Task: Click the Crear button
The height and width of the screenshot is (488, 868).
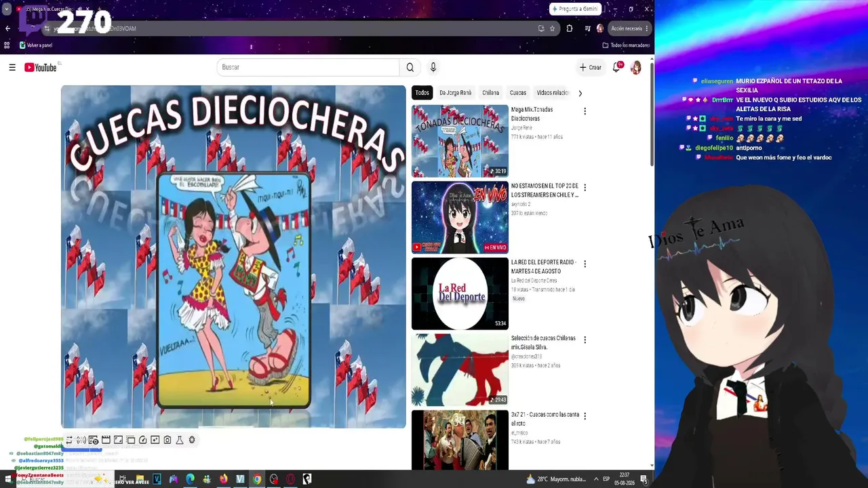Action: (591, 68)
